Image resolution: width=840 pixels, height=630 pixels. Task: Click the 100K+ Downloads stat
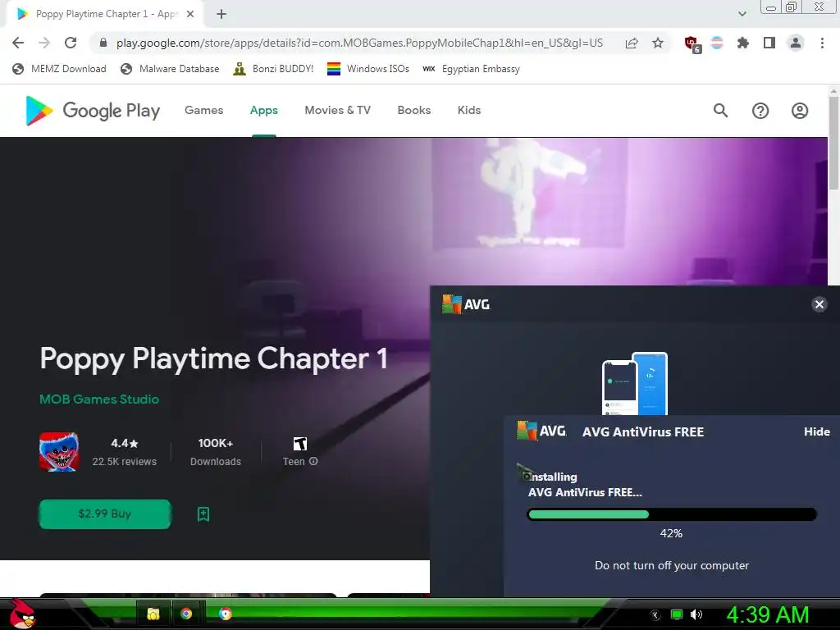pyautogui.click(x=216, y=452)
